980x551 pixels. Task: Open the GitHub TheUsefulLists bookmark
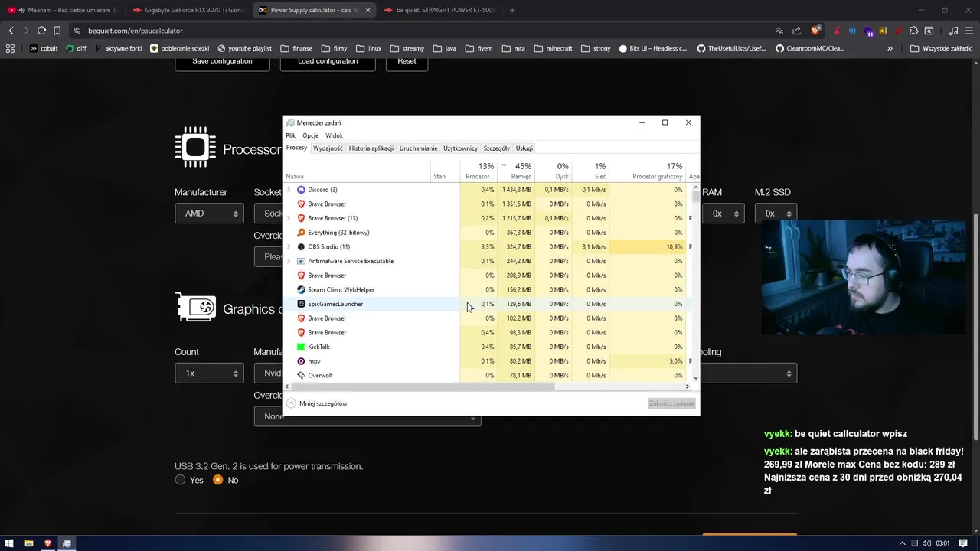pos(731,48)
